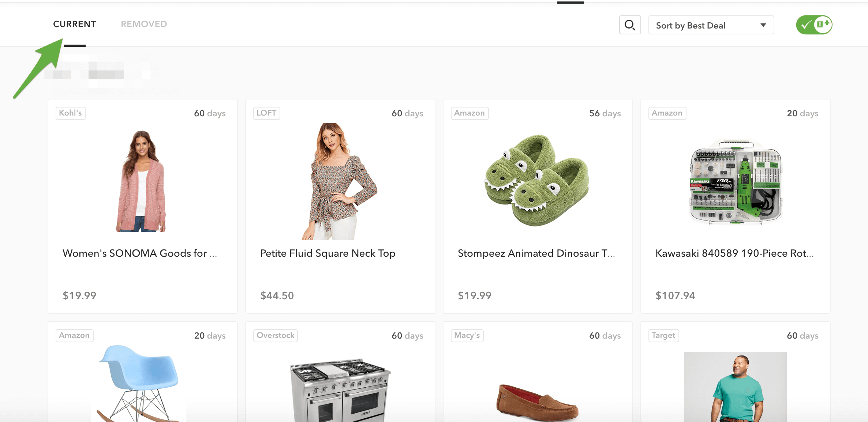This screenshot has height=422, width=868.
Task: Click the search magnifier icon
Action: tap(630, 25)
